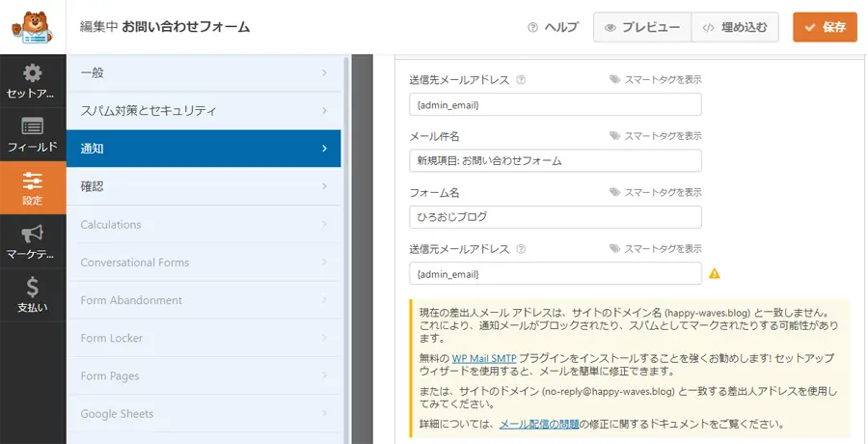Expand the 一般 settings section
The image size is (868, 444).
(203, 73)
